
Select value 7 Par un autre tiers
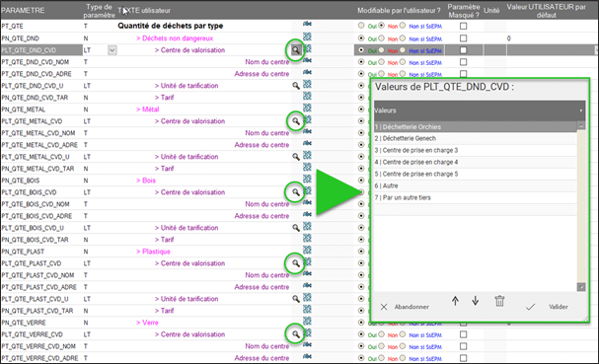pyautogui.click(x=476, y=197)
